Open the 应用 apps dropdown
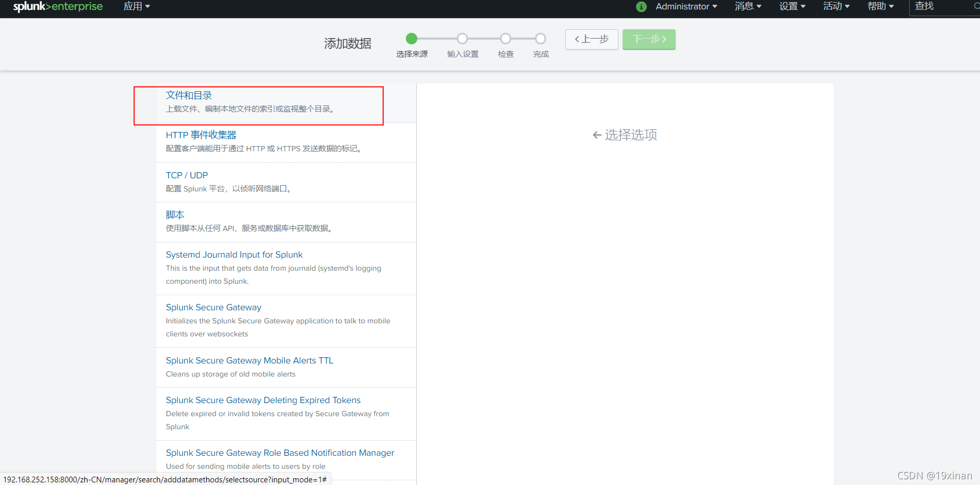 pyautogui.click(x=137, y=6)
